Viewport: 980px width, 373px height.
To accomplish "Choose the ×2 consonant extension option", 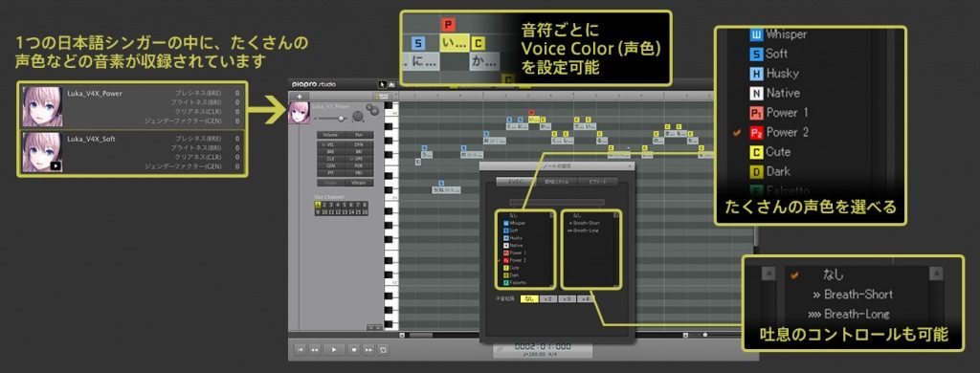I will click(x=548, y=298).
